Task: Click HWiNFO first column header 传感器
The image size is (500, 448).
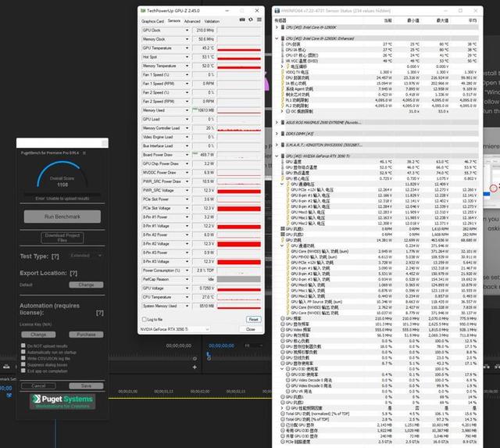Action: point(280,20)
